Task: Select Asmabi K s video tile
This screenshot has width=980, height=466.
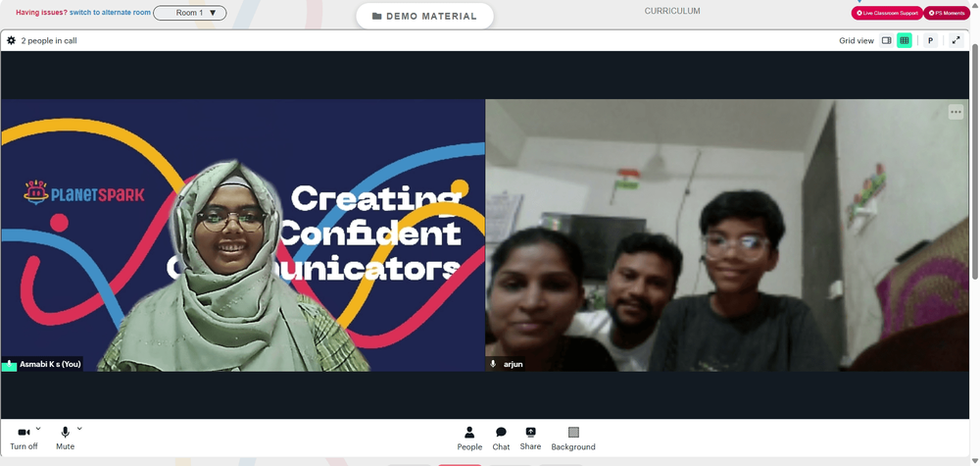Action: coord(242,235)
